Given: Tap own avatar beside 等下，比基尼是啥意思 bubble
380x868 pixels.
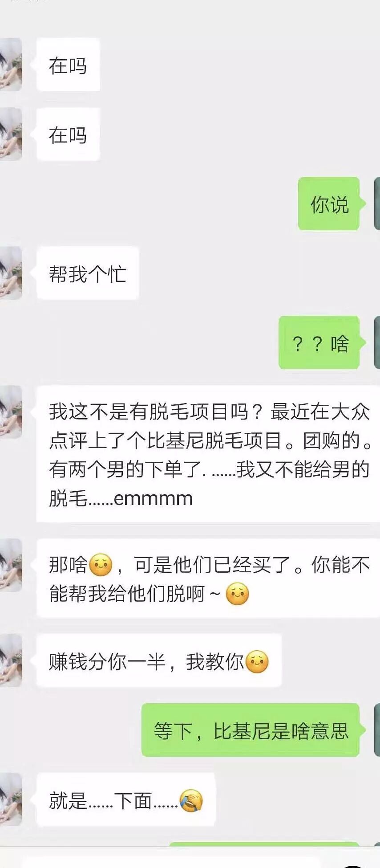Looking at the screenshot, I should 377,730.
